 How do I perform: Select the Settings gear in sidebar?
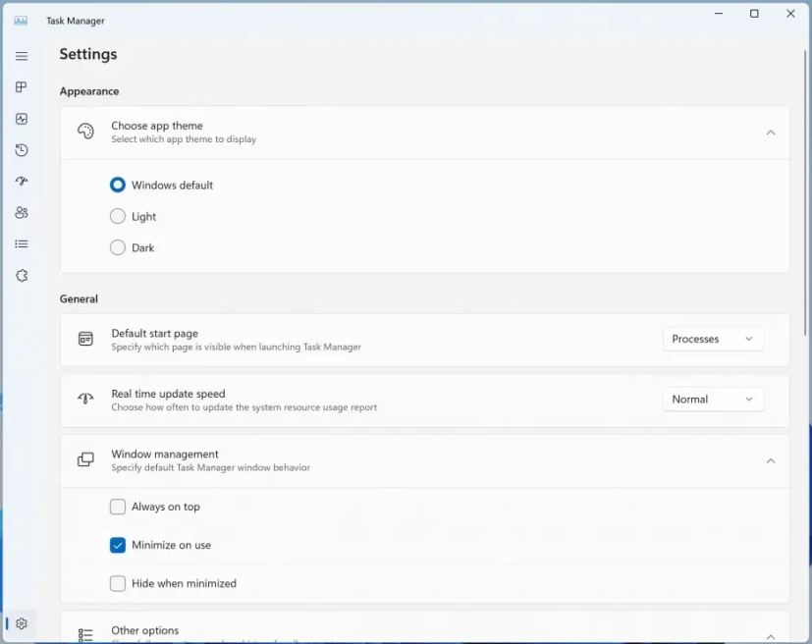pos(22,623)
